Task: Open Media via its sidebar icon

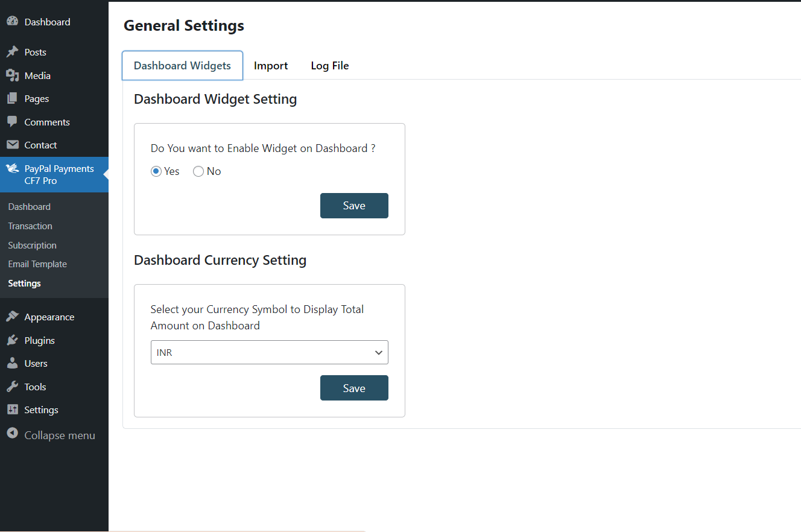Action: pos(12,75)
